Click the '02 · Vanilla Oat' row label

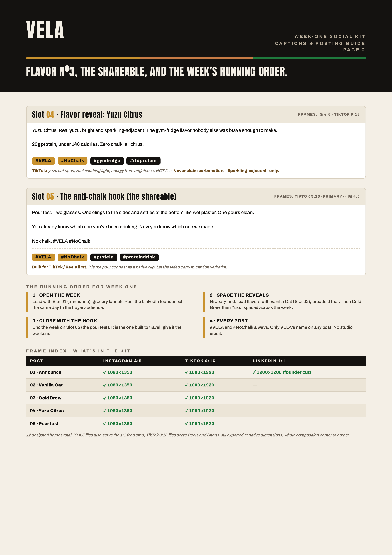[x=46, y=385]
